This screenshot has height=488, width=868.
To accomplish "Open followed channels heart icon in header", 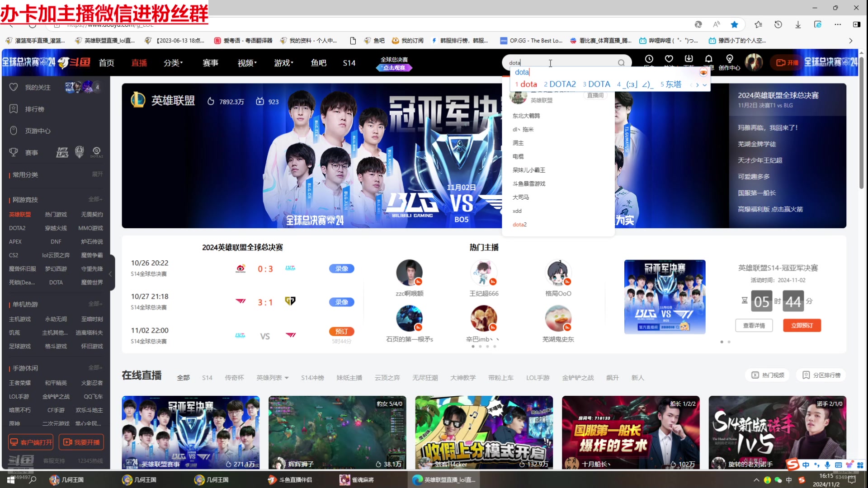I will (669, 59).
